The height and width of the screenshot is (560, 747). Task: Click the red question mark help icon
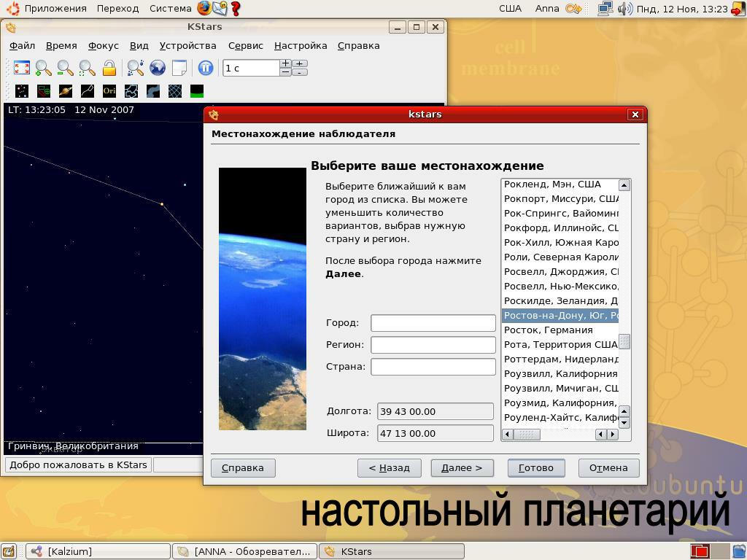point(236,8)
